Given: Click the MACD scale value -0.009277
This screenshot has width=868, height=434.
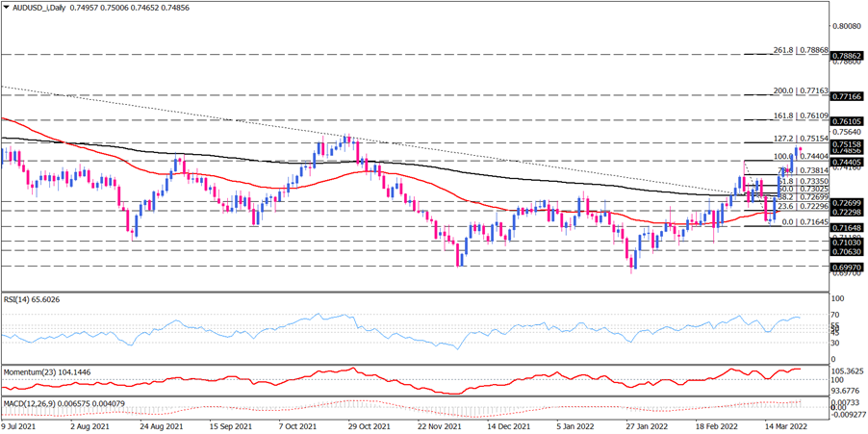Looking at the screenshot, I should pos(847,414).
